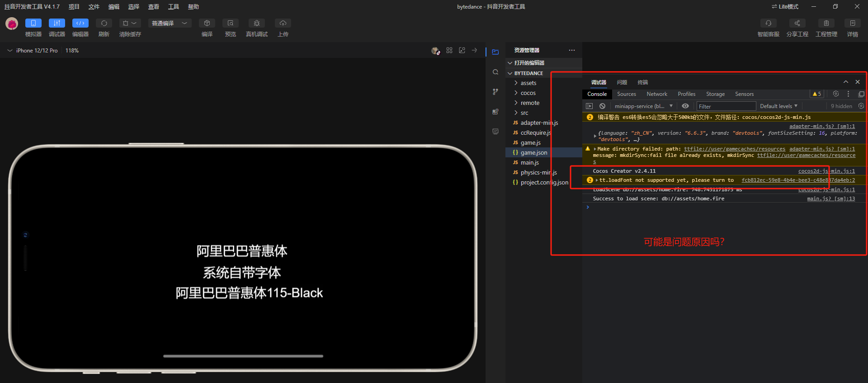Image resolution: width=868 pixels, height=383 pixels.
Task: Click the user avatar in the toolbar
Action: 12,24
